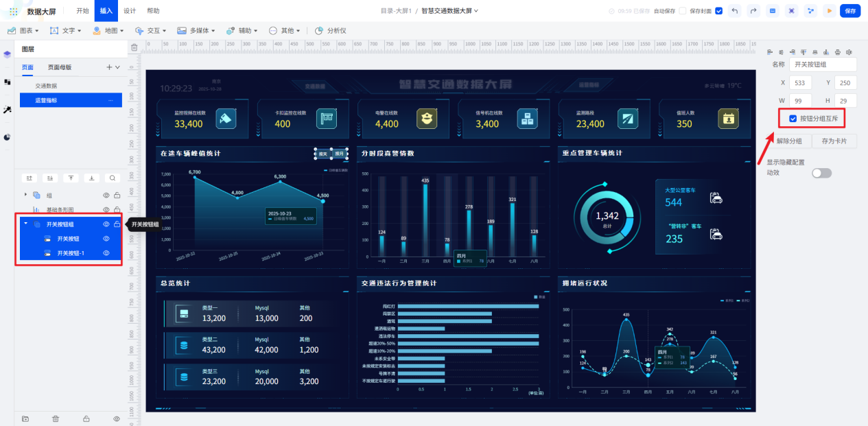
Task: Open the 图表 dropdown in insert toolbar
Action: coord(23,31)
